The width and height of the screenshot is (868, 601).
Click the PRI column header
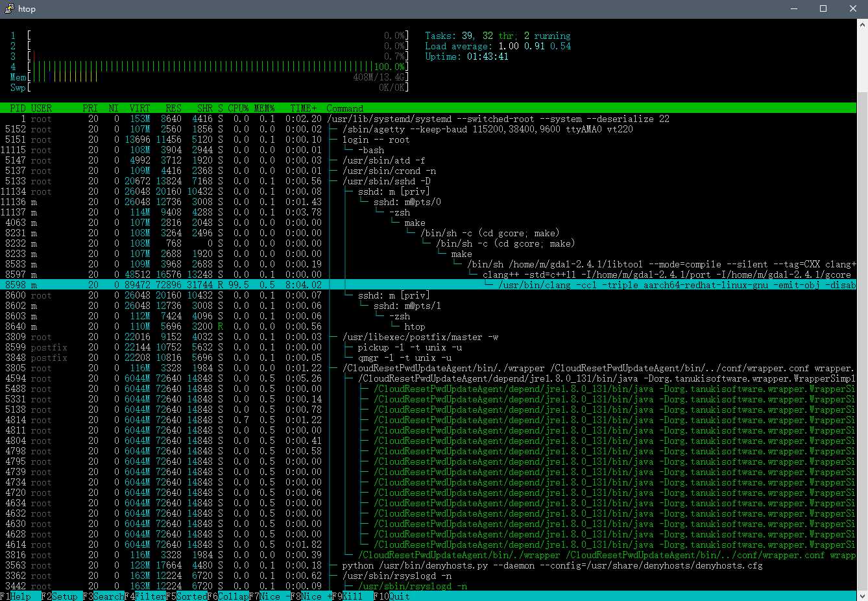(91, 108)
